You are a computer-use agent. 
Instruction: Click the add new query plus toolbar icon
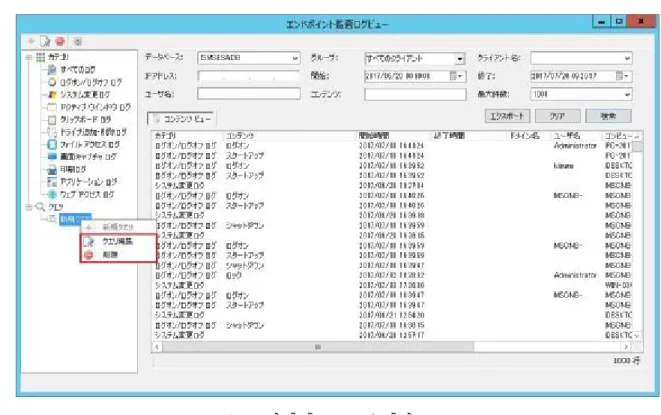click(x=31, y=41)
